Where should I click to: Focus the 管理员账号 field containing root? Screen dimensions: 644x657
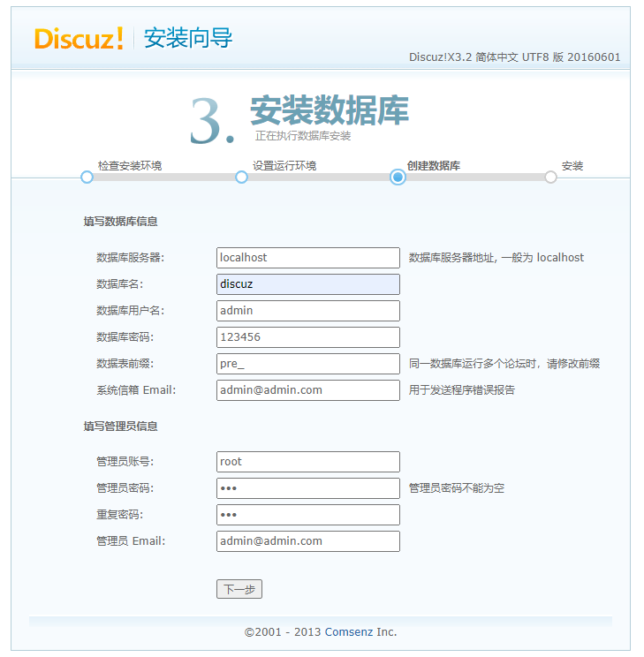[308, 462]
